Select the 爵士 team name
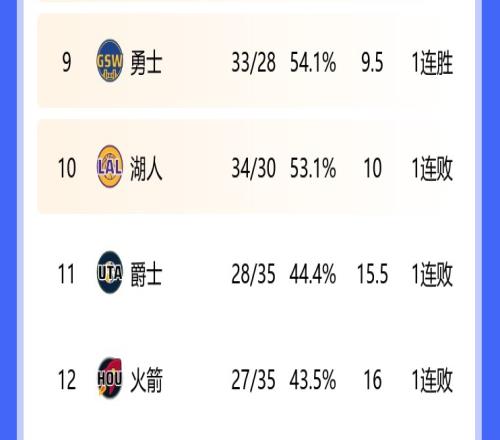Viewport: 500px width, 440px height. point(146,274)
